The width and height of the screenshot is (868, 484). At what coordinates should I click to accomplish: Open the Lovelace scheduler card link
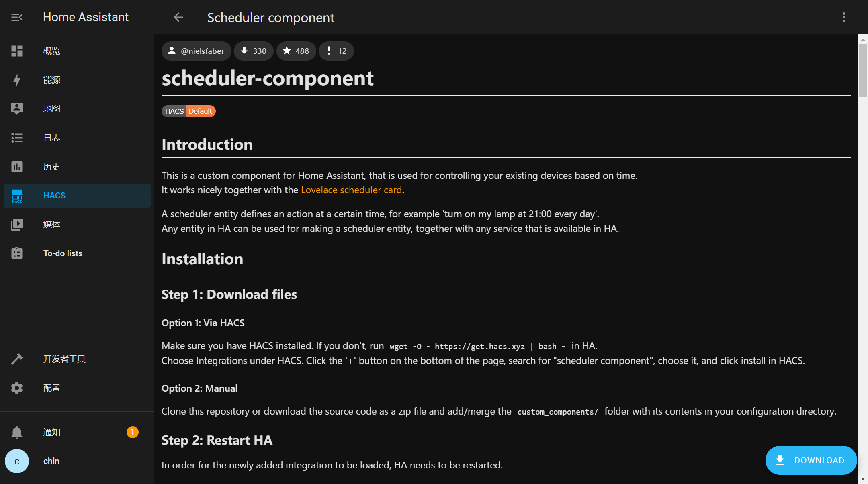coord(351,190)
